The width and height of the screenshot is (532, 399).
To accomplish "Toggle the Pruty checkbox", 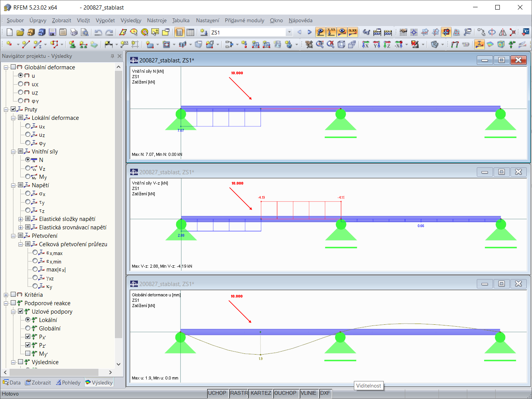I will click(13, 109).
